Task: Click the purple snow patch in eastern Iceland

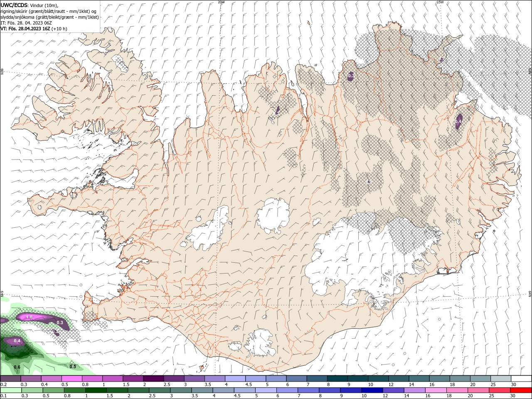Action: coord(459,121)
